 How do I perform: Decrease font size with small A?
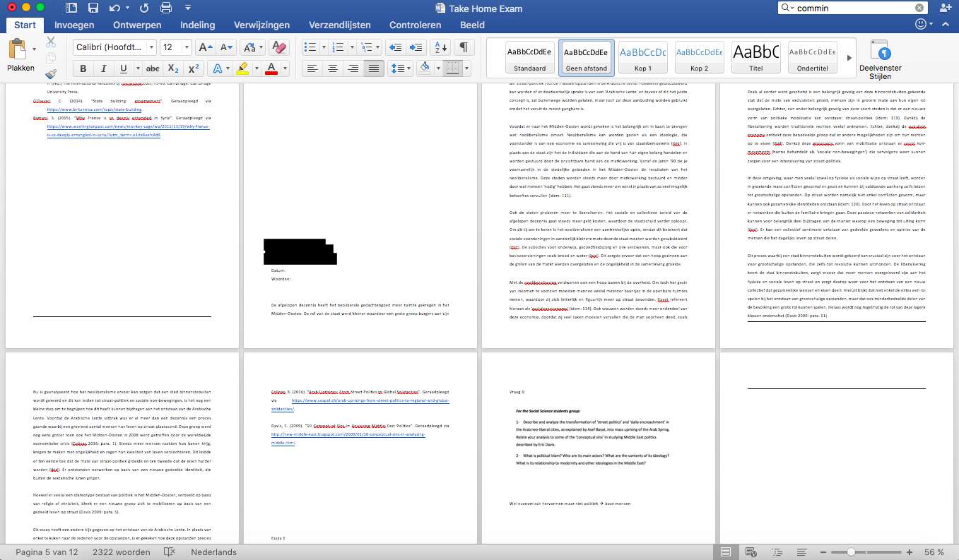coord(226,47)
